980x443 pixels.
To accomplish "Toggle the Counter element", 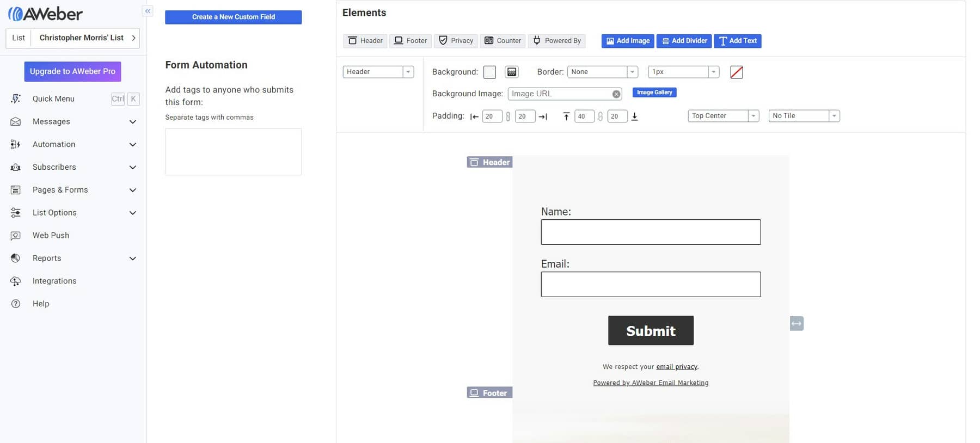I will coord(503,41).
